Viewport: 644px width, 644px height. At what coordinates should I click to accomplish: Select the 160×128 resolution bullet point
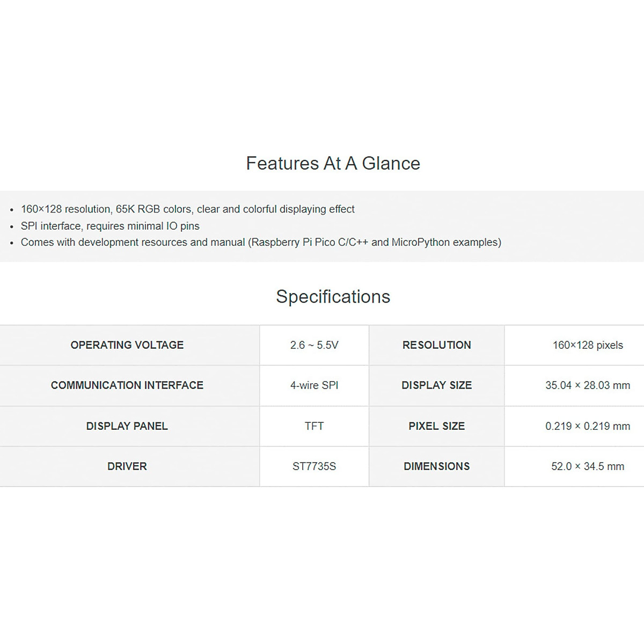[x=187, y=209]
